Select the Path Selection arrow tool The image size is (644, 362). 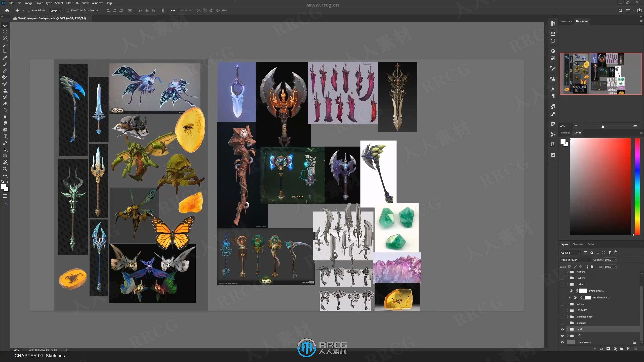pos(5,149)
